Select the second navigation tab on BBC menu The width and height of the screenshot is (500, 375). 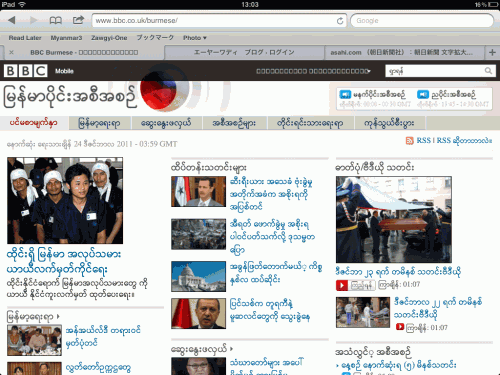[x=99, y=123]
